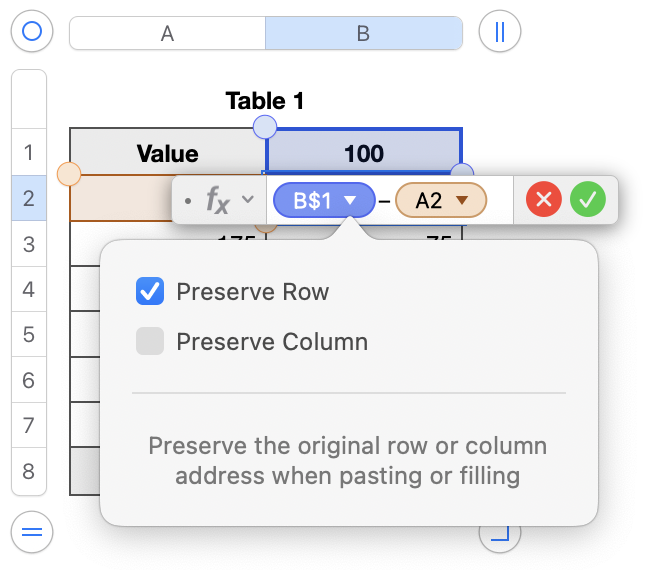Enable the Preserve Column checkbox
646x570 pixels.
(x=150, y=342)
